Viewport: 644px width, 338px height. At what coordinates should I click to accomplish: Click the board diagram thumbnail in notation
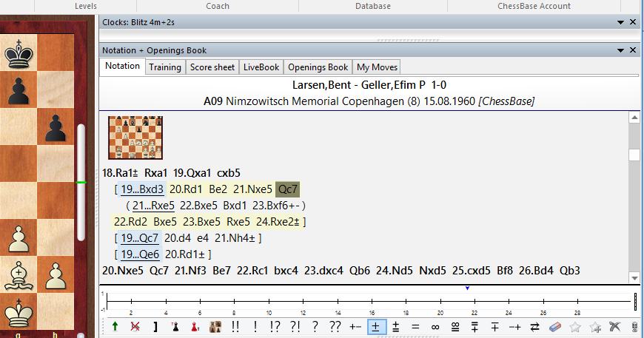pyautogui.click(x=135, y=138)
